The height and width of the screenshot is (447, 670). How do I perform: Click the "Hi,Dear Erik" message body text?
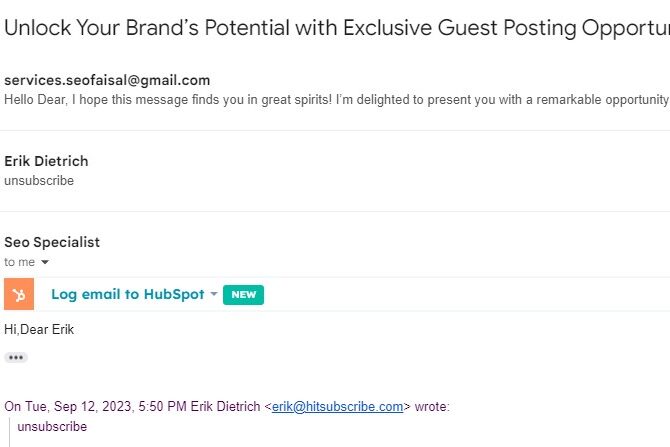tap(39, 329)
